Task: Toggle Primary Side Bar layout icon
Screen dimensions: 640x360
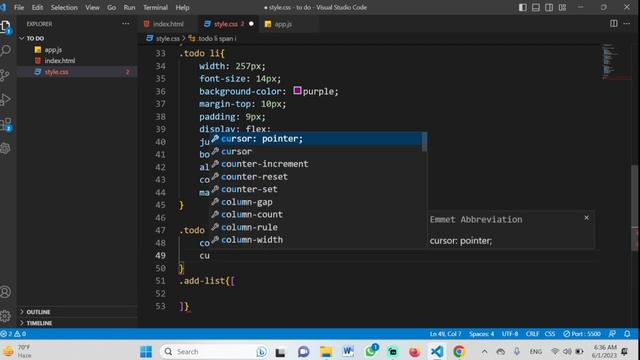Action: pos(522,7)
